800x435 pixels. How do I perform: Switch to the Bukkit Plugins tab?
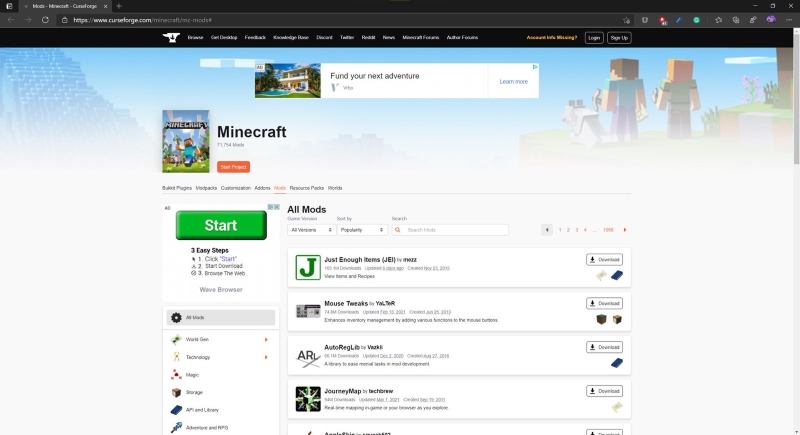pyautogui.click(x=177, y=188)
